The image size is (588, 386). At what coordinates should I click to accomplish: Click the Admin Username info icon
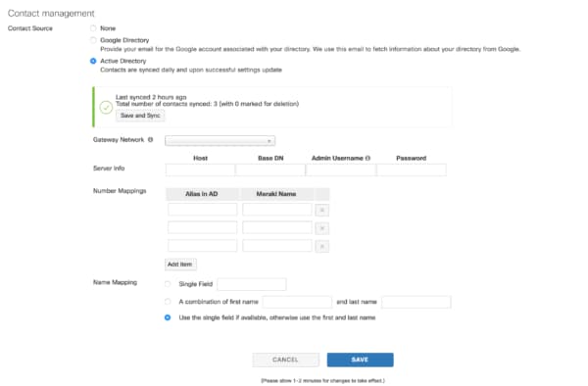[367, 158]
